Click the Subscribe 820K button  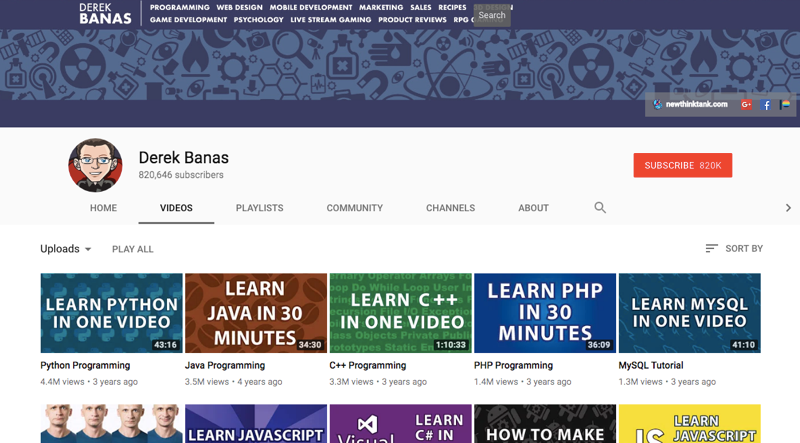[683, 165]
